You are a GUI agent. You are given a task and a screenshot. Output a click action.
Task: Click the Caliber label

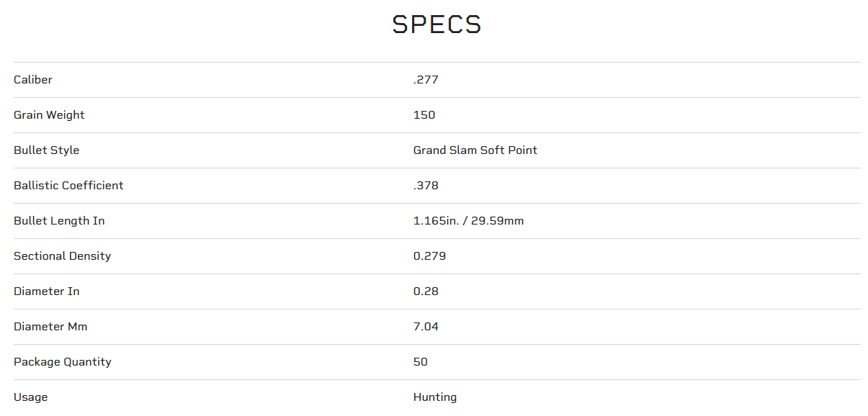coord(33,80)
